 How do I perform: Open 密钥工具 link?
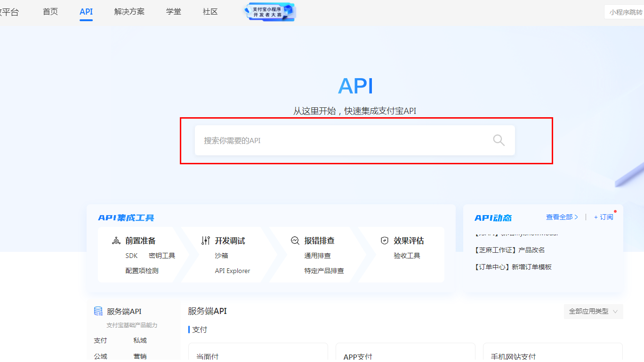[162, 256]
